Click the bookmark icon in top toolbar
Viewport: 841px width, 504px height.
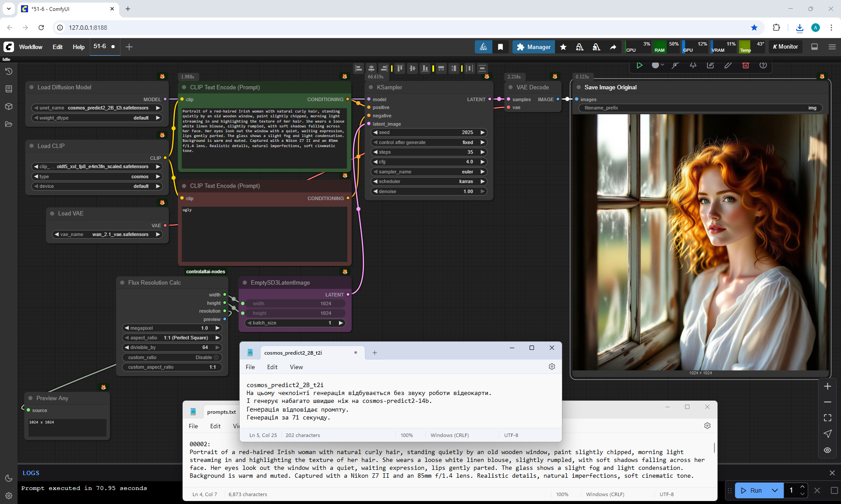500,47
